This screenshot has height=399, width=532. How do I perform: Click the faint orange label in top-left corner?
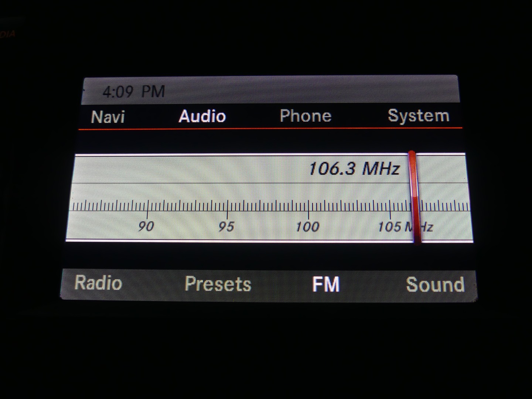click(x=7, y=34)
